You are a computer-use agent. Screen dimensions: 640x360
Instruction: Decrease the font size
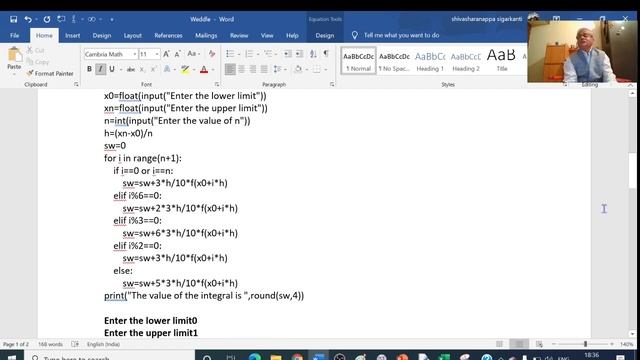178,54
